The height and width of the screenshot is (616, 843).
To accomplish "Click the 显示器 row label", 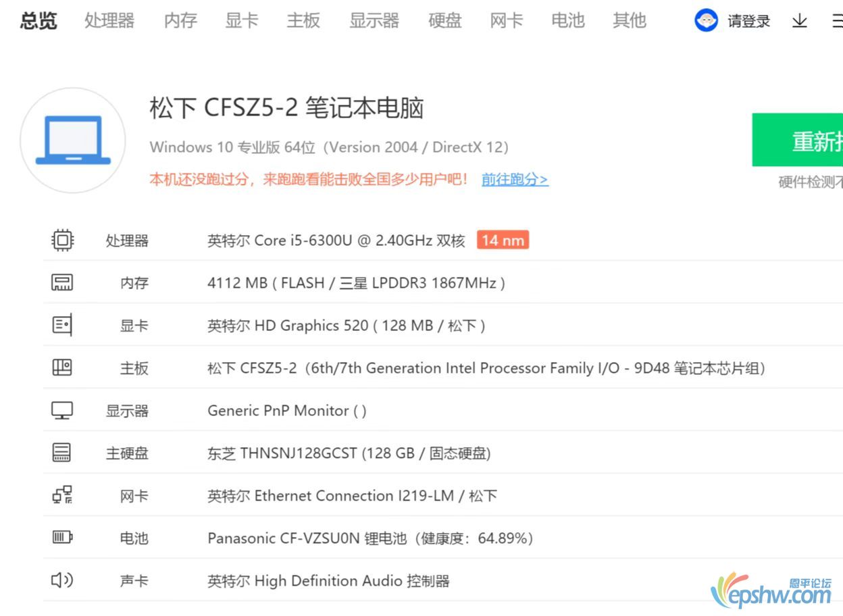I will [x=127, y=411].
